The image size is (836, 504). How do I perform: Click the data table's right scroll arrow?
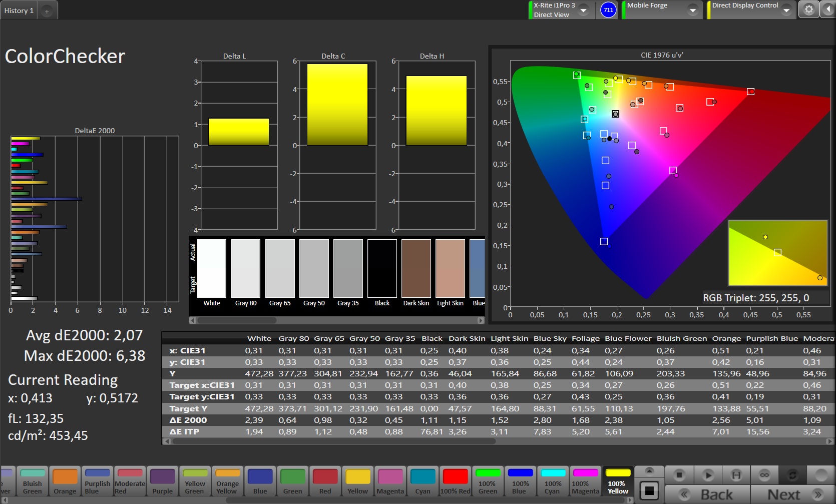830,441
